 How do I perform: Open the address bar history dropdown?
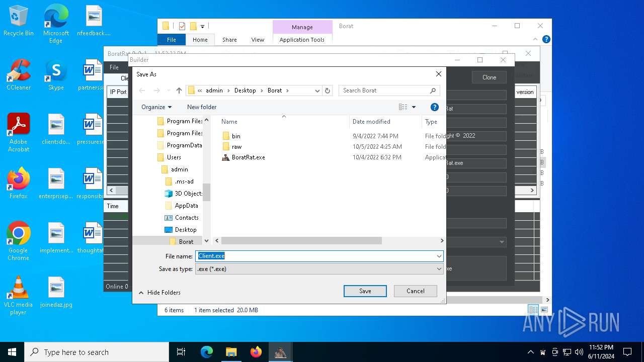317,90
